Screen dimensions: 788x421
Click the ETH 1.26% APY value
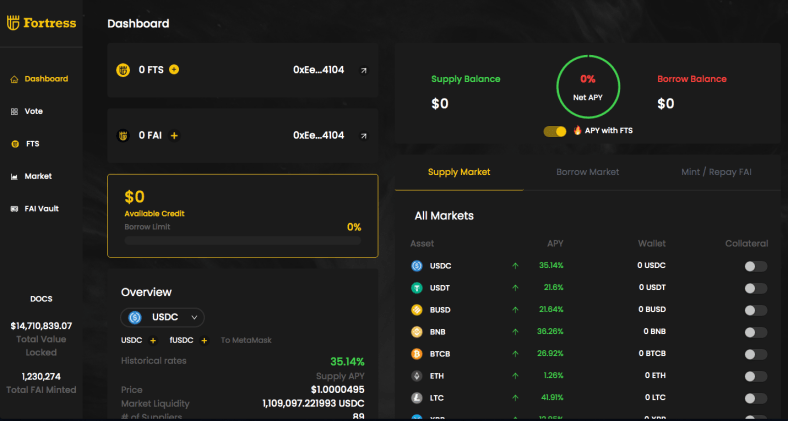point(553,375)
